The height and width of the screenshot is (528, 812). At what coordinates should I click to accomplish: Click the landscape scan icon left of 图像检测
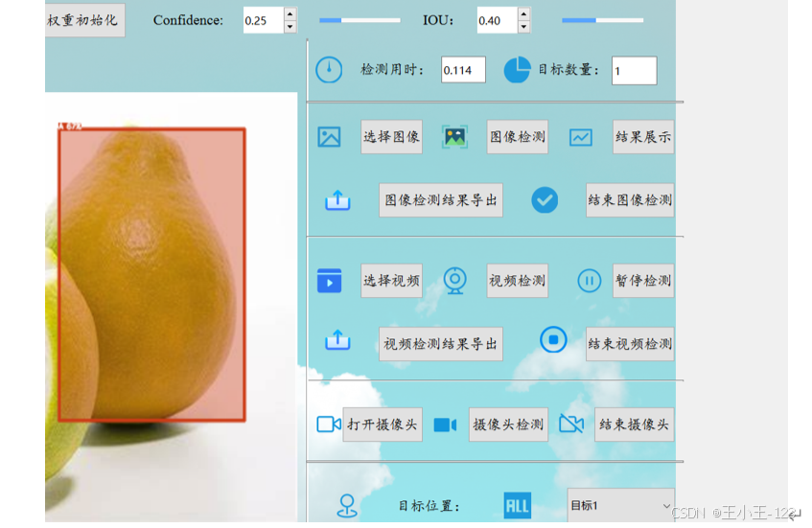point(454,137)
